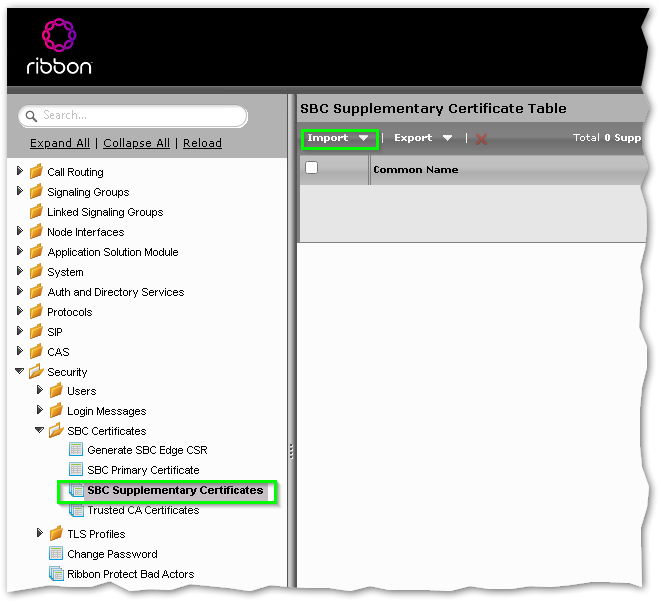Open Change Password tree item
The image size is (661, 603).
click(113, 554)
